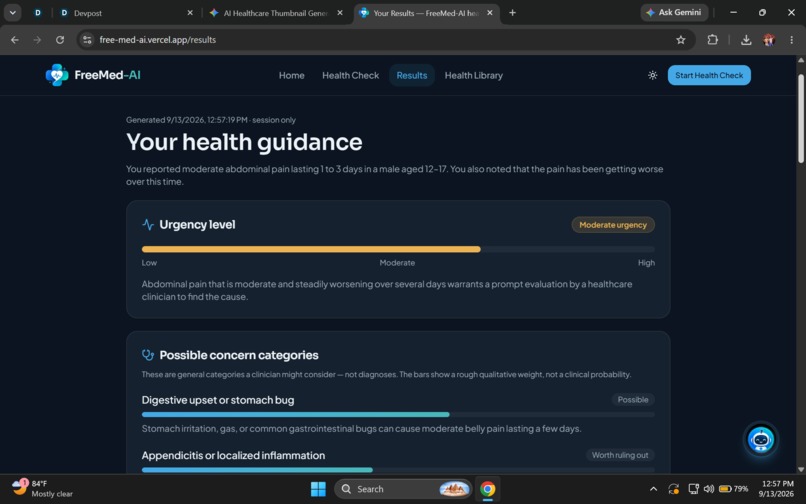Click the Moderate urgency badge
This screenshot has height=504, width=806.
(613, 225)
